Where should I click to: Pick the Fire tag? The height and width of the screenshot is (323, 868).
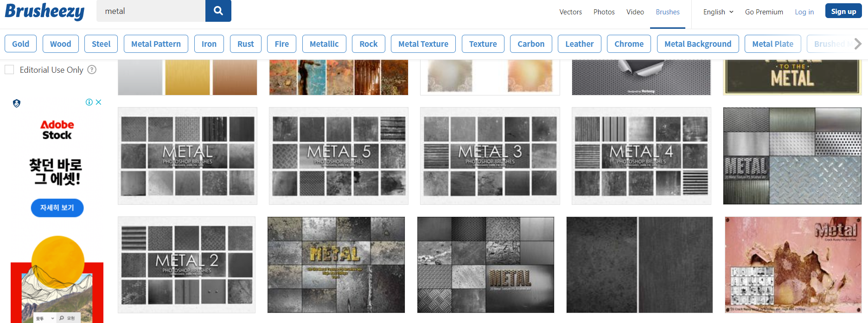tap(282, 44)
